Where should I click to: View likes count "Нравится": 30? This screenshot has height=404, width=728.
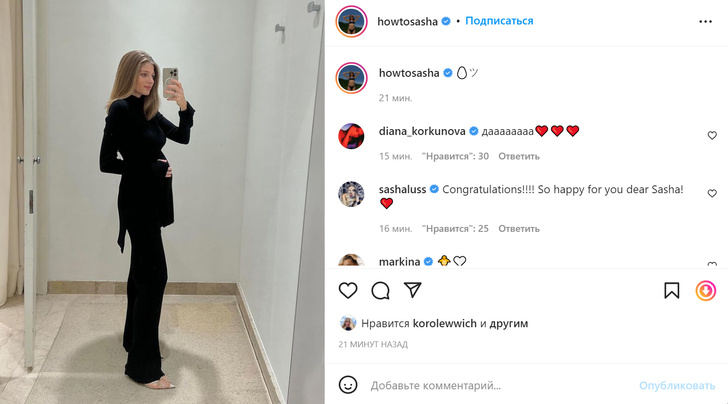(x=455, y=156)
